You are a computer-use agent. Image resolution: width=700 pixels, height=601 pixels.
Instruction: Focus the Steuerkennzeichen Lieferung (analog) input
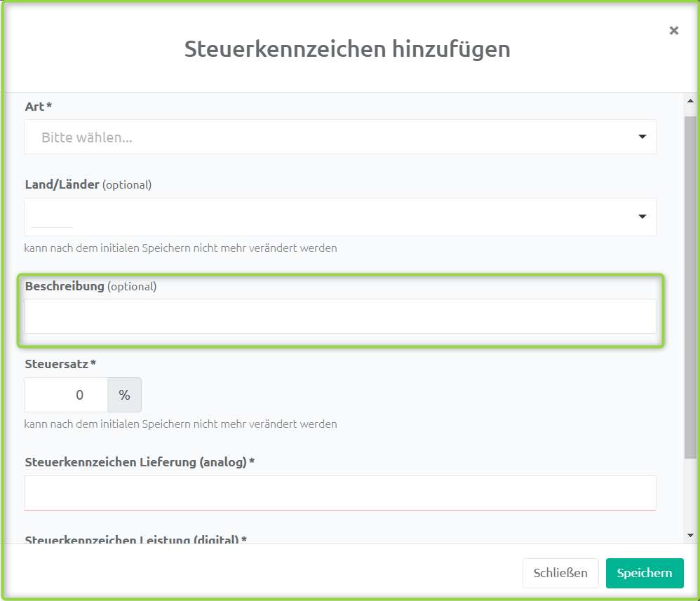(x=340, y=493)
